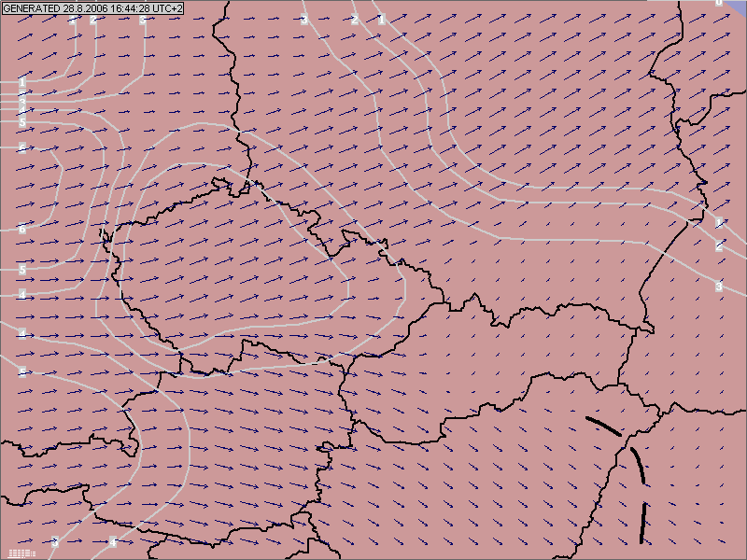Select contour label 1 on right edge

click(718, 222)
